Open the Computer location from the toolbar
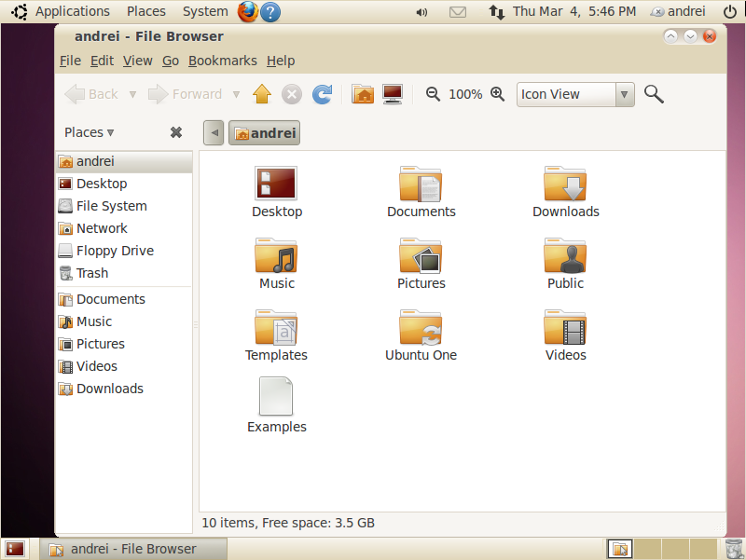Viewport: 746px width, 560px height. coord(391,94)
